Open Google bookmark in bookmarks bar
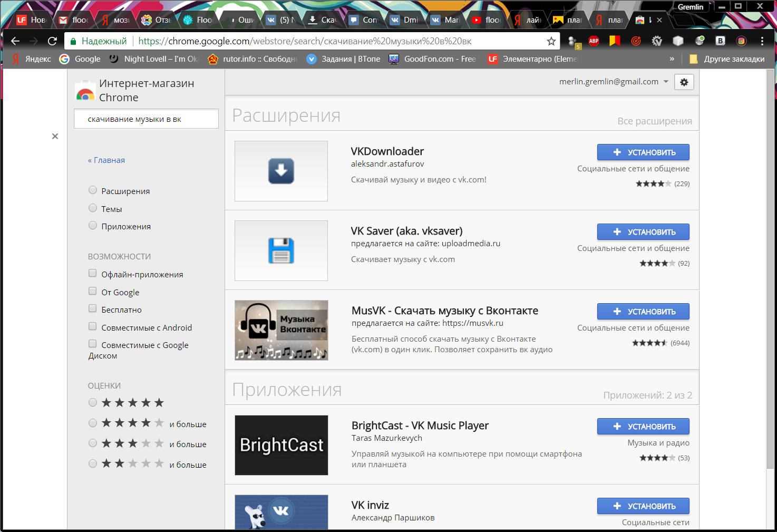This screenshot has width=777, height=532. [x=80, y=59]
